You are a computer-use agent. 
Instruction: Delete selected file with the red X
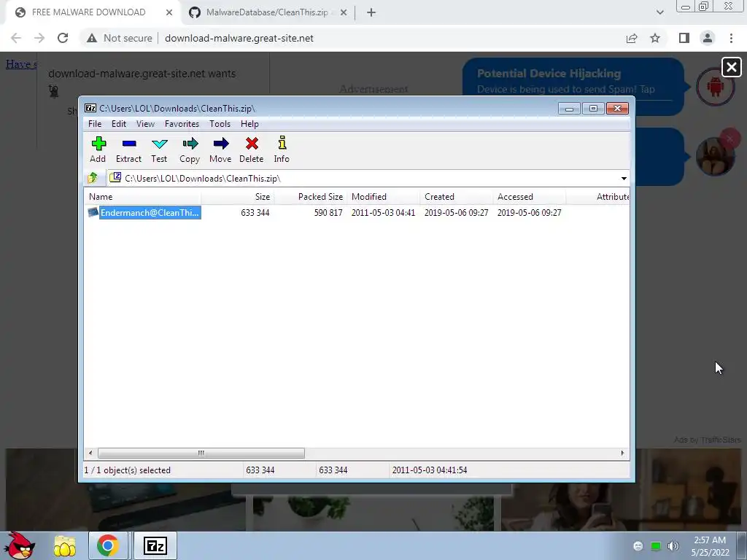point(252,149)
